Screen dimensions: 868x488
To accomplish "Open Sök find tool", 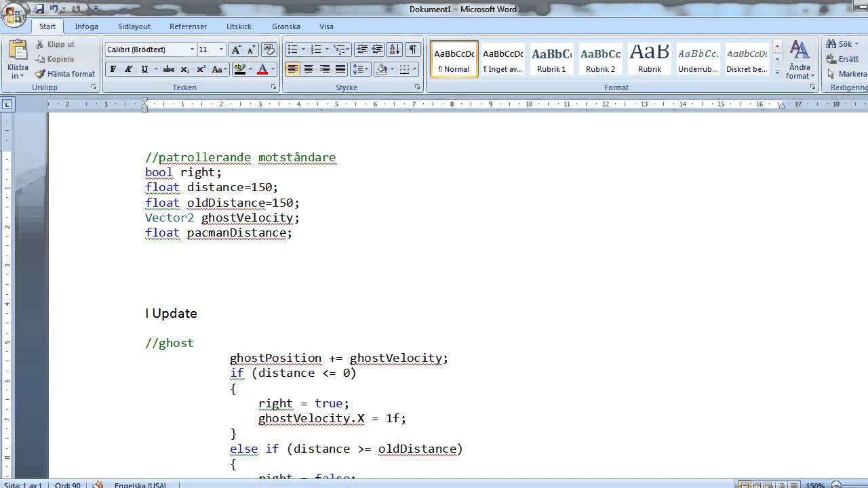I will pyautogui.click(x=843, y=44).
